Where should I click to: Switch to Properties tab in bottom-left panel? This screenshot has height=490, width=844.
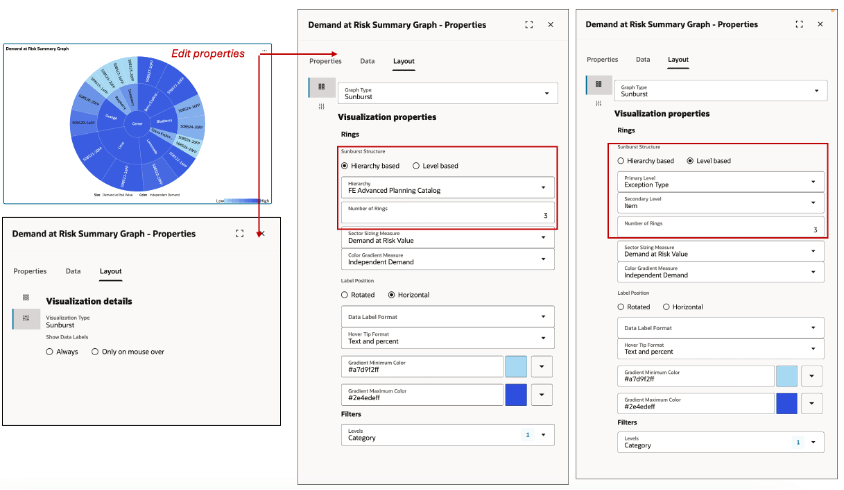(30, 271)
